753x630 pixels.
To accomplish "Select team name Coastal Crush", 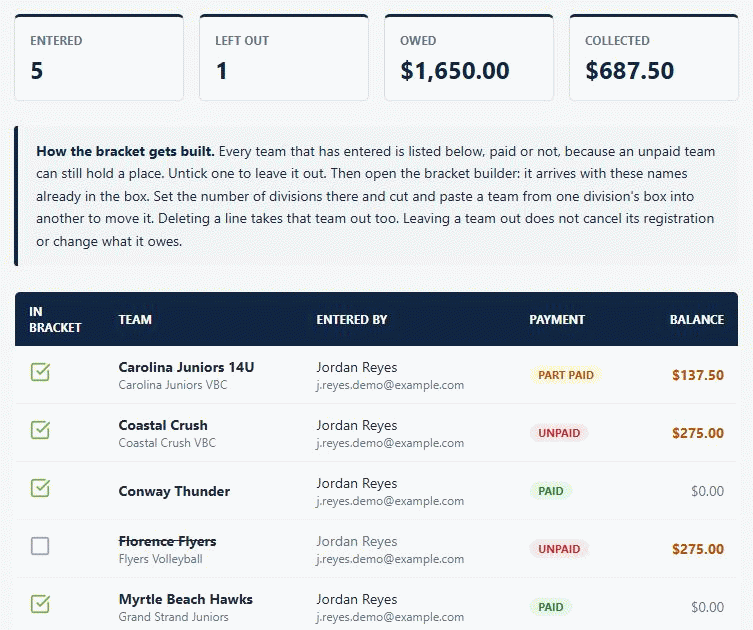I will pos(163,425).
